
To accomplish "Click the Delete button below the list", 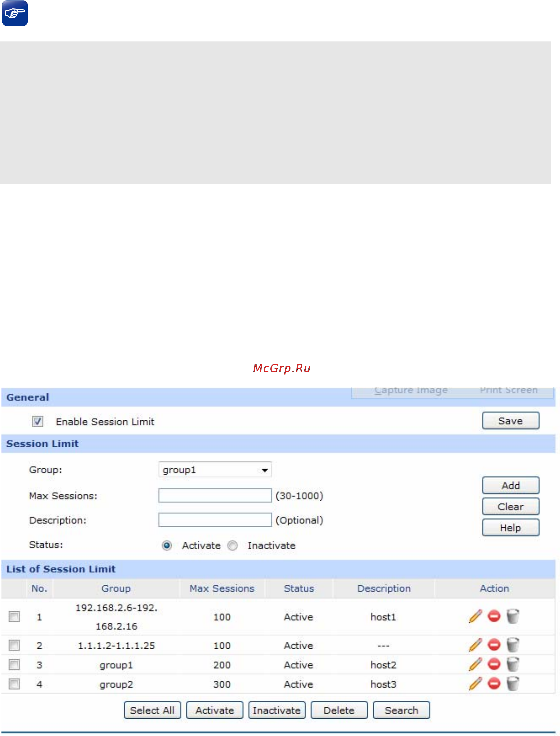I will point(339,710).
